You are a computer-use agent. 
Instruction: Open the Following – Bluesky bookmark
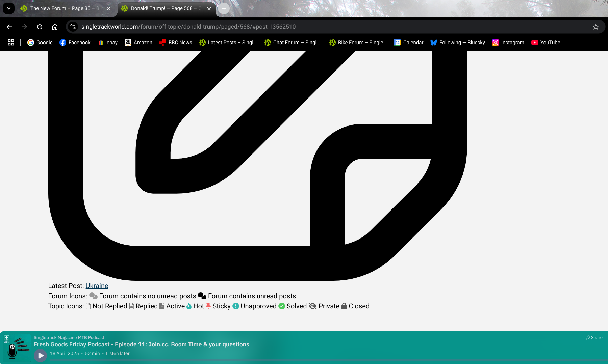click(458, 43)
